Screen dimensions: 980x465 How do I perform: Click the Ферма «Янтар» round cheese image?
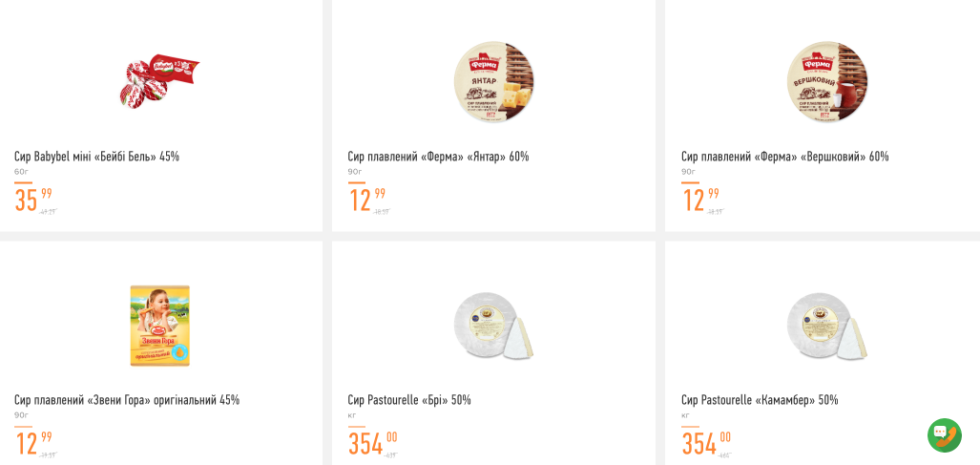point(493,82)
